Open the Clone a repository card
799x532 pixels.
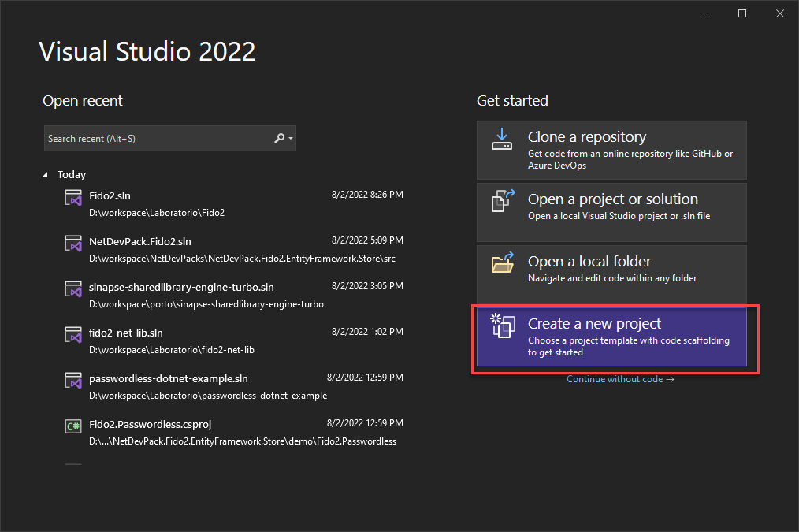coord(611,150)
